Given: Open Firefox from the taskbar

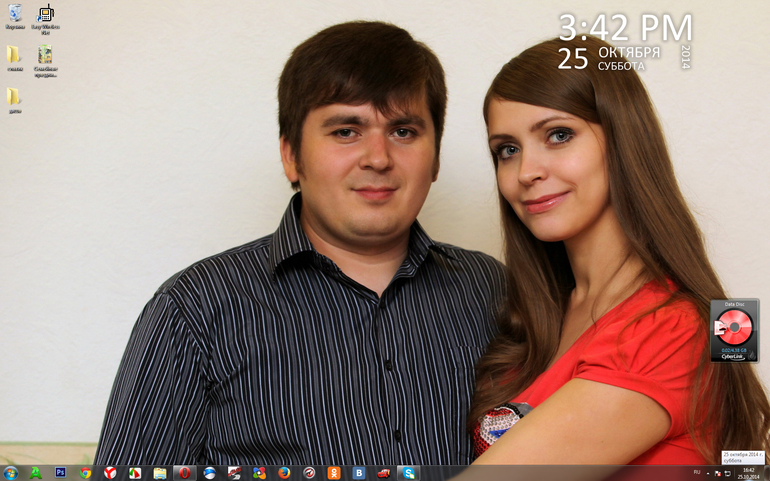Looking at the screenshot, I should pos(284,473).
